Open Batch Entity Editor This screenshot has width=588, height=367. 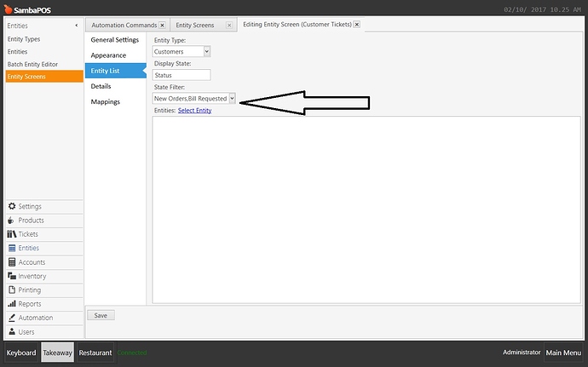tap(44, 64)
